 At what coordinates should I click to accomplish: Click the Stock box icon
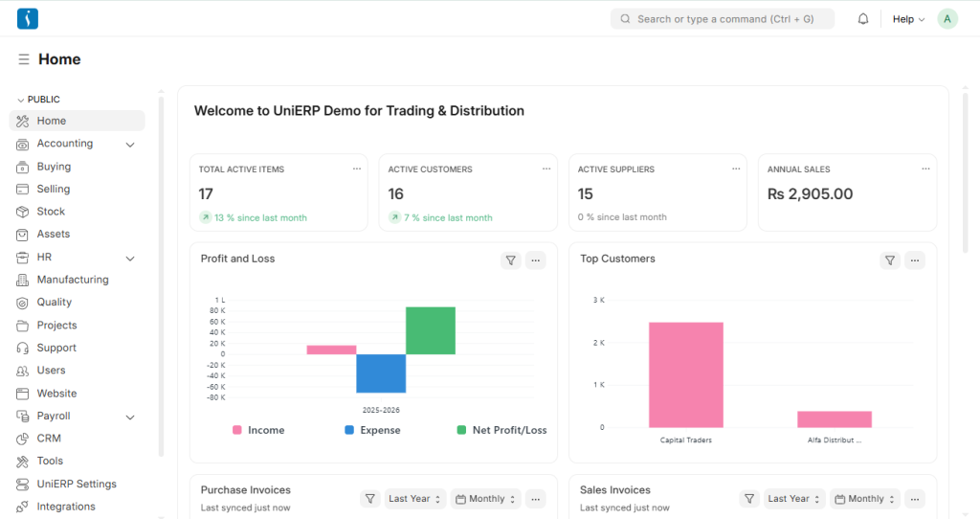coord(23,212)
